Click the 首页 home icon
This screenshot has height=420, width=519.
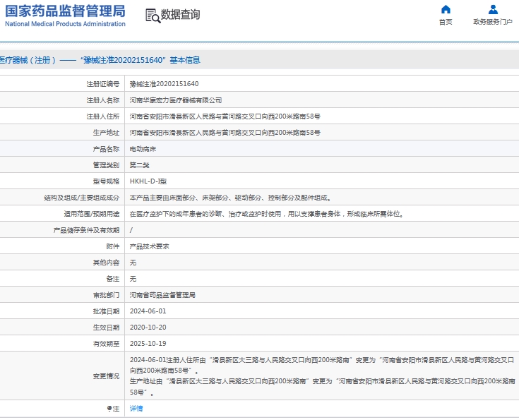446,9
